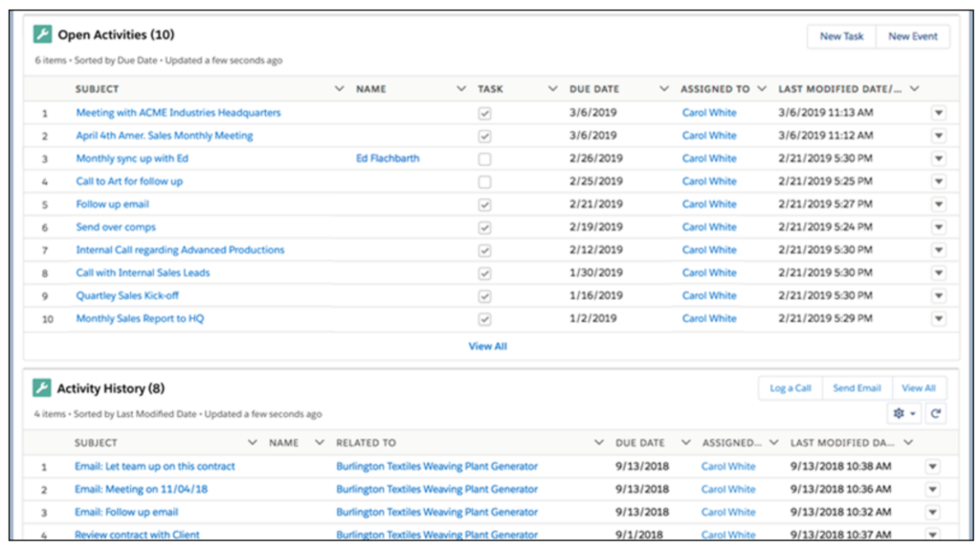Viewport: 980px width, 548px height.
Task: Select the due date 2/26/2019 cell
Action: pos(595,158)
